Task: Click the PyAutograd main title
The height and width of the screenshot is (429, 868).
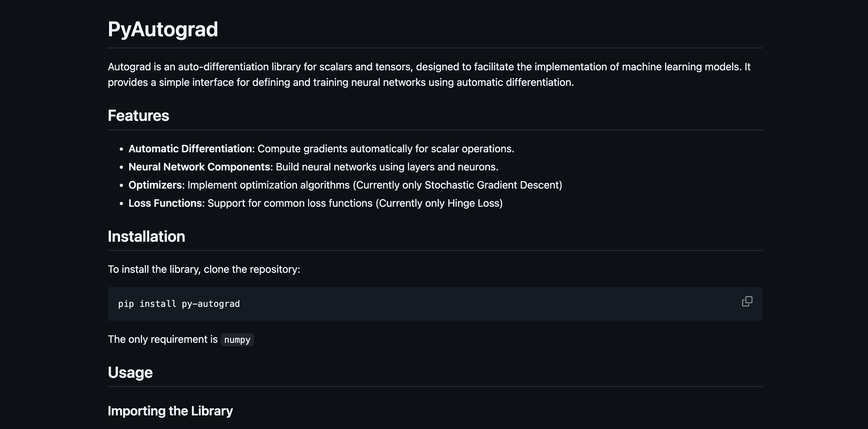Action: [163, 29]
